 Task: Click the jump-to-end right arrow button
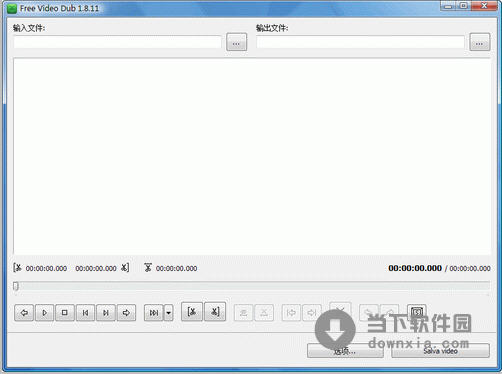pyautogui.click(x=126, y=313)
